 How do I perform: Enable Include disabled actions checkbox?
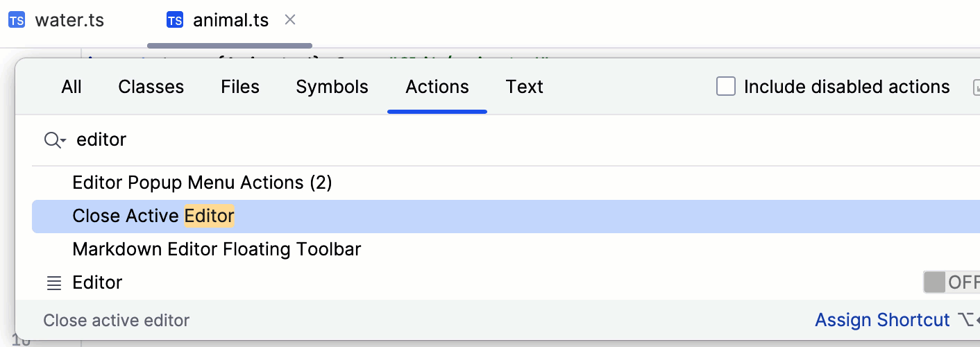(726, 87)
